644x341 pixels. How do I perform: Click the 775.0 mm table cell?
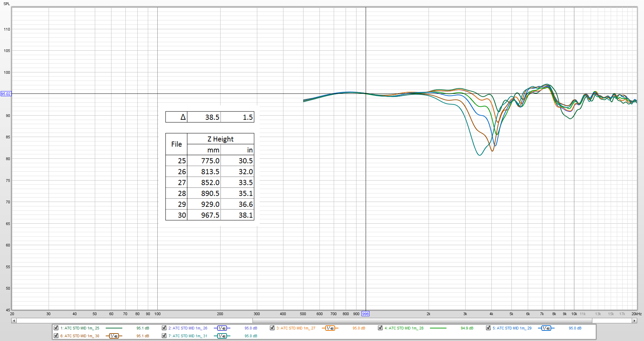coord(204,160)
